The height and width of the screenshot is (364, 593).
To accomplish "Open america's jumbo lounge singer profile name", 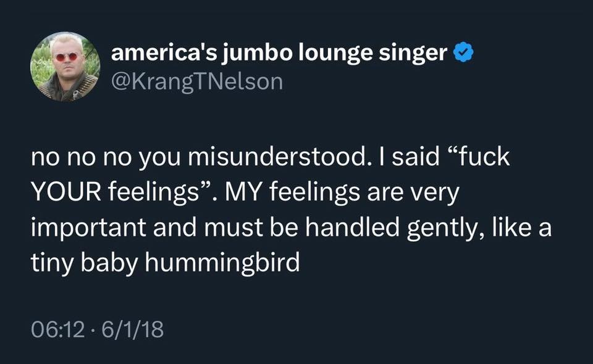I will (279, 54).
